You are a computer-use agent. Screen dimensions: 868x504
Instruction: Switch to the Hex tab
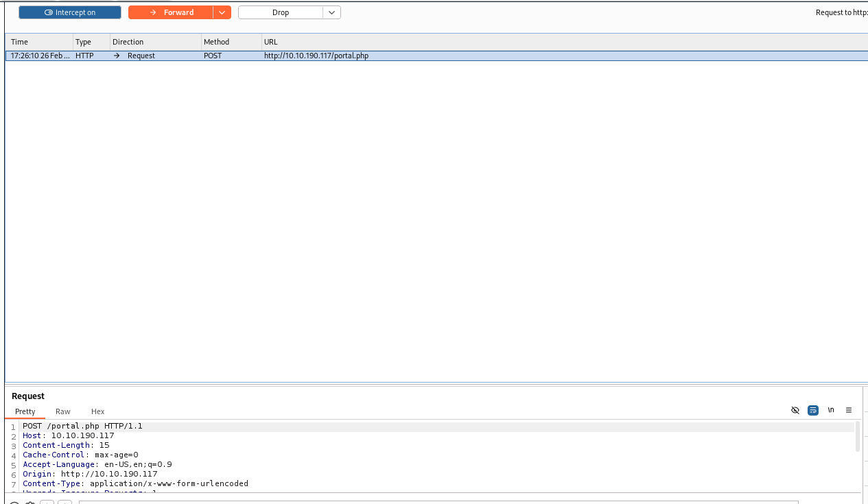(98, 411)
